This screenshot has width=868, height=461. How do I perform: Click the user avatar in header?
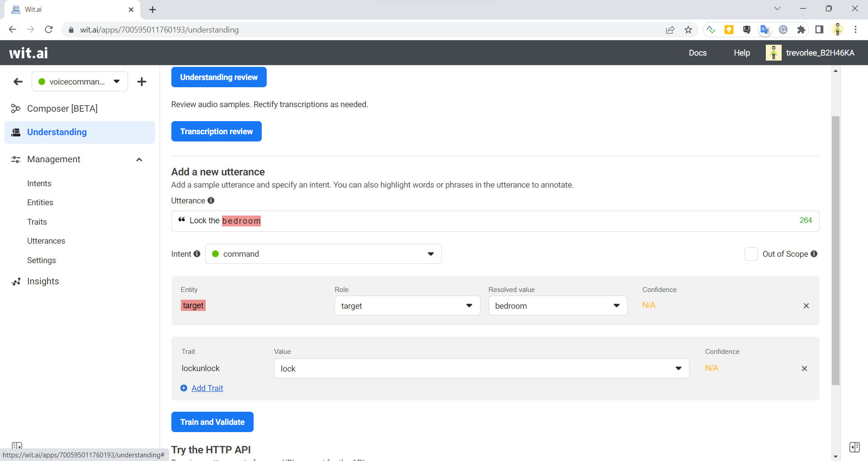(x=774, y=53)
